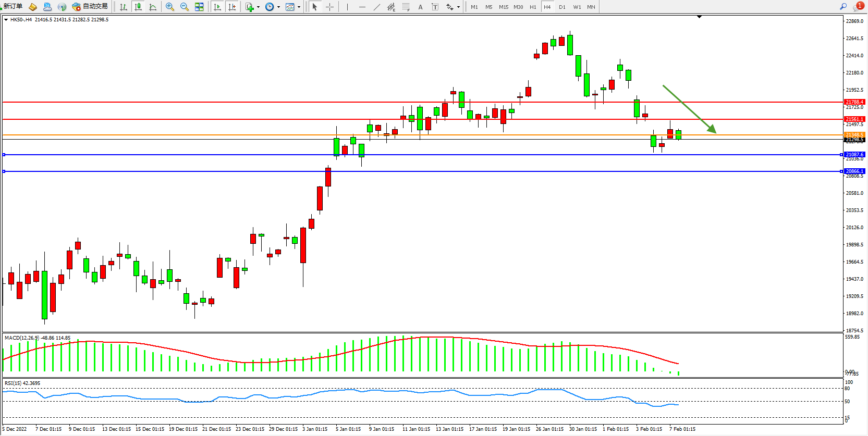This screenshot has height=436, width=868.
Task: Open the tile windows layout icon
Action: (199, 7)
